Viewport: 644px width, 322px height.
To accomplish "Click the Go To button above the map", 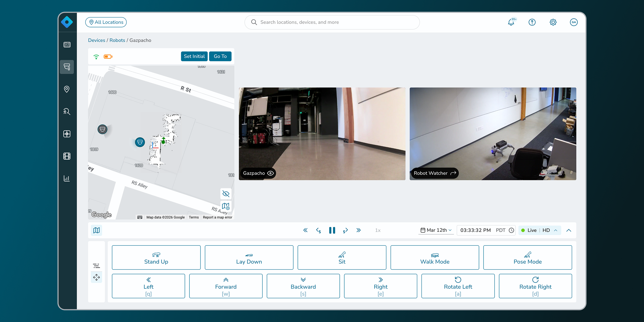I will [x=220, y=56].
